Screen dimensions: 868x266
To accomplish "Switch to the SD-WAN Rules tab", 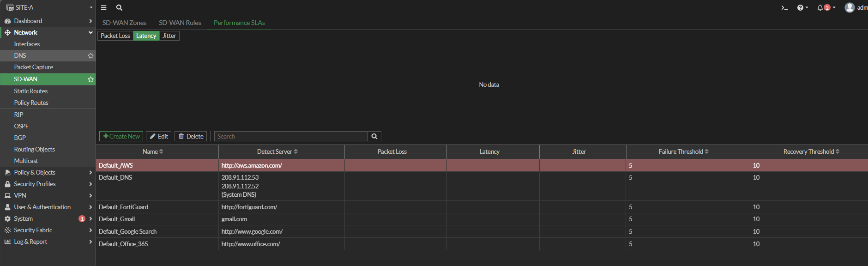I will click(180, 23).
